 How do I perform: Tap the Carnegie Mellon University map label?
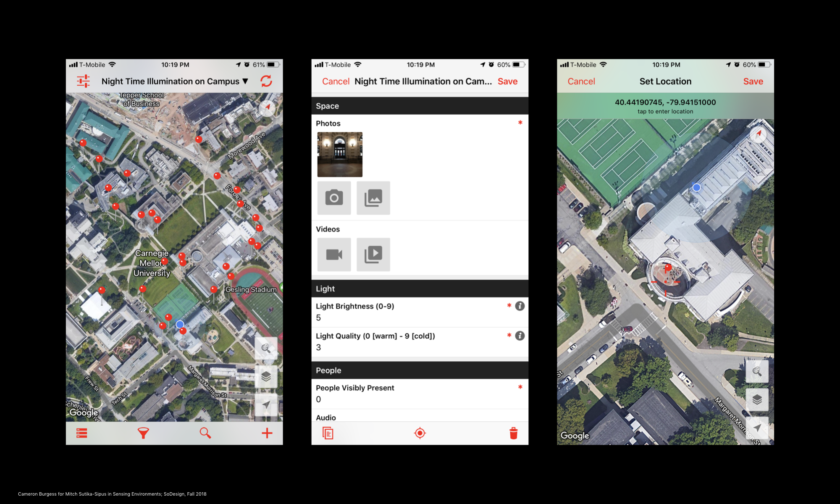152,263
